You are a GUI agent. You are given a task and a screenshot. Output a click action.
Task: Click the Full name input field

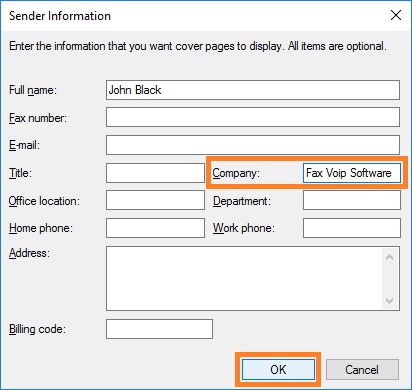coord(253,90)
